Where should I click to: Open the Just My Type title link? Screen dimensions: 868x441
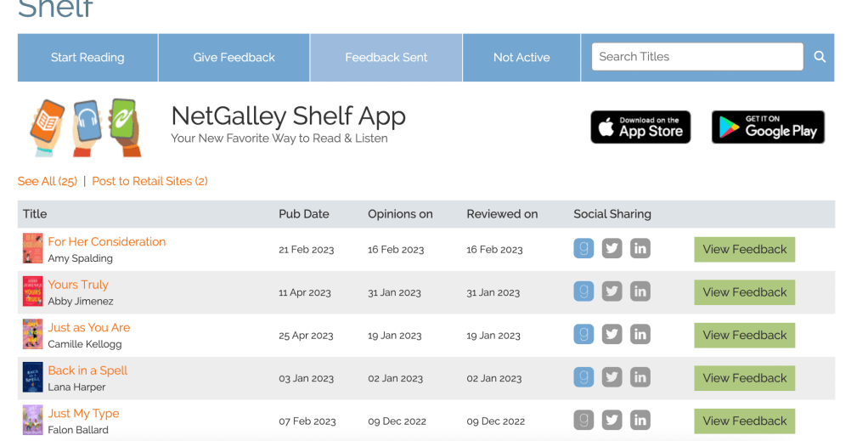[x=83, y=413]
